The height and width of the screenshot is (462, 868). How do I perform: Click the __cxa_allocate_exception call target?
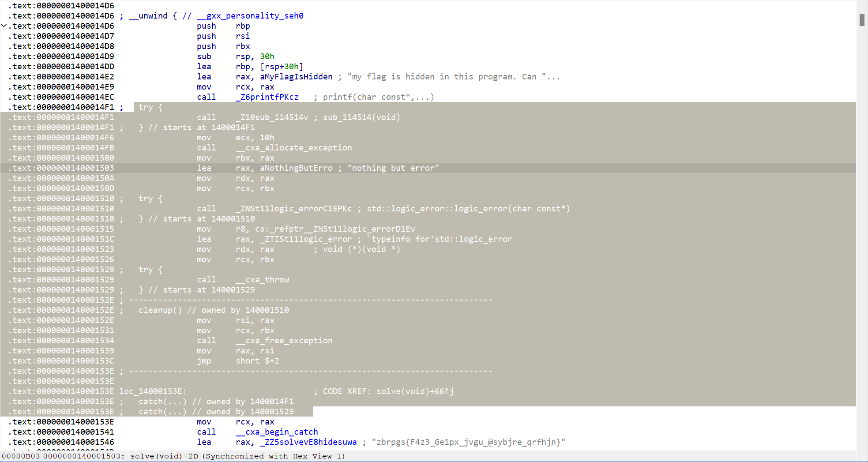tap(294, 148)
